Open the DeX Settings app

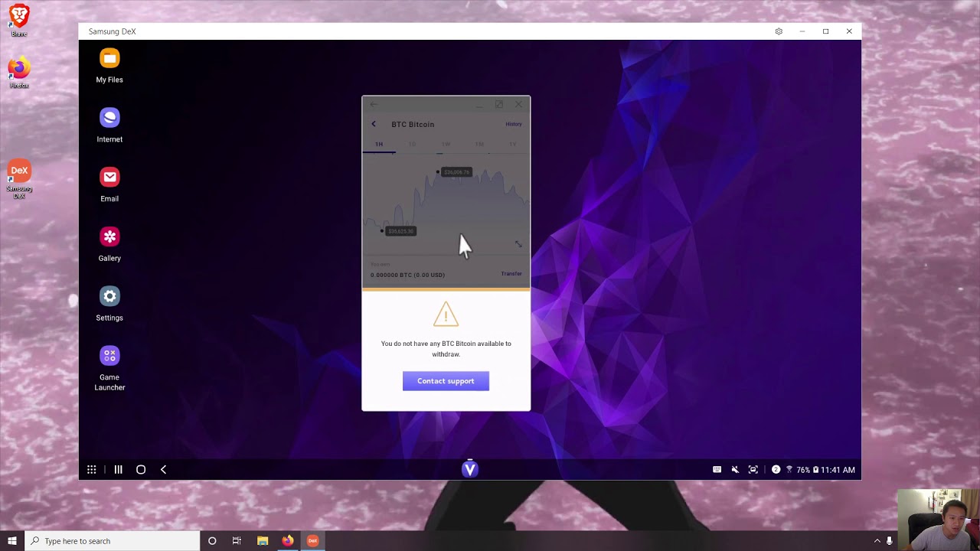click(109, 305)
